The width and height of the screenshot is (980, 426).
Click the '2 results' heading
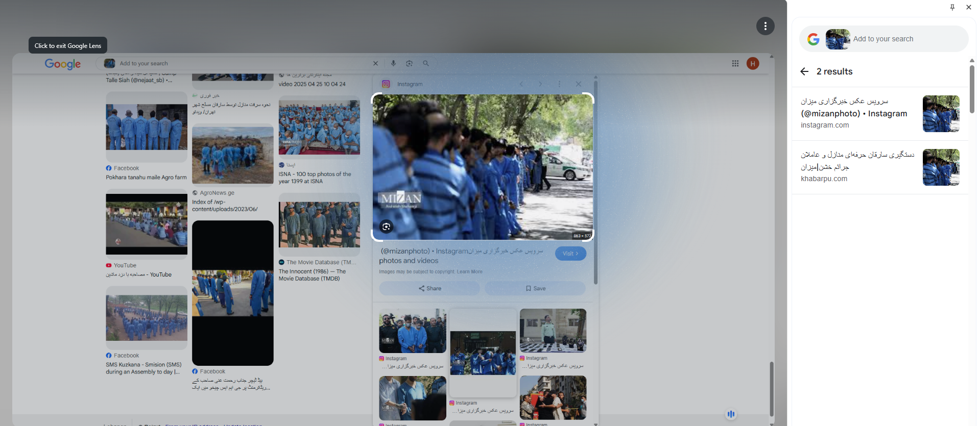[834, 71]
